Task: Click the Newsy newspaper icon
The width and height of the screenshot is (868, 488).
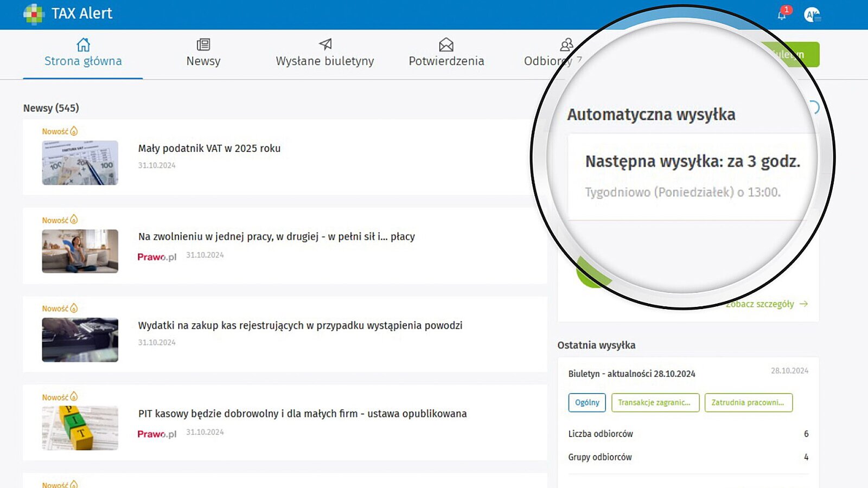Action: coord(203,44)
